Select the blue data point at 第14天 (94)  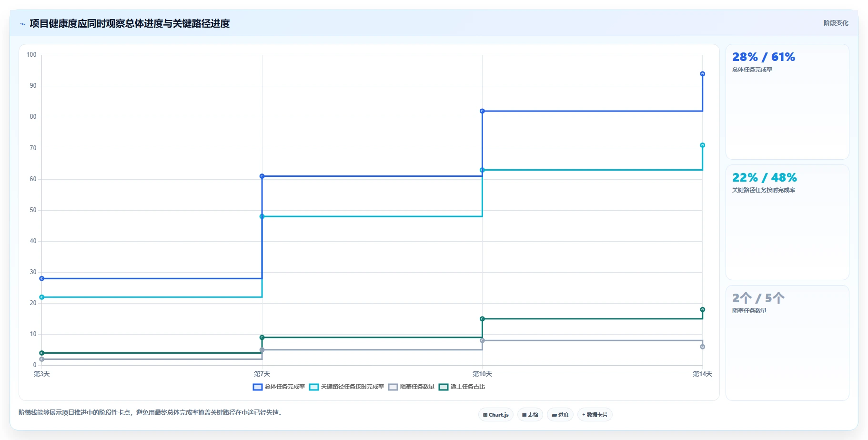point(702,74)
